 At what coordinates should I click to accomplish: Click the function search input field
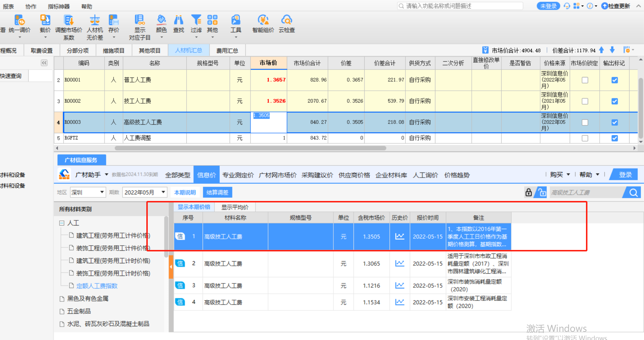point(460,6)
